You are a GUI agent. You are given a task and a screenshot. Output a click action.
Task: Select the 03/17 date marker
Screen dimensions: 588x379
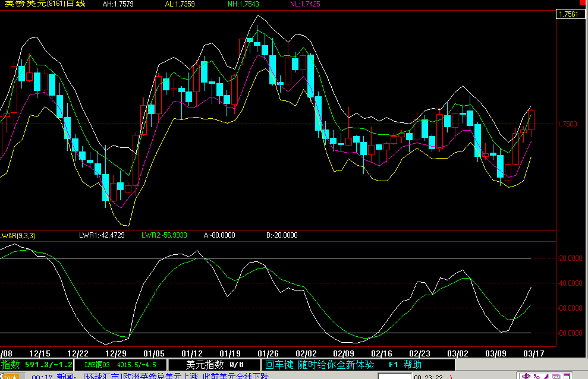point(534,353)
